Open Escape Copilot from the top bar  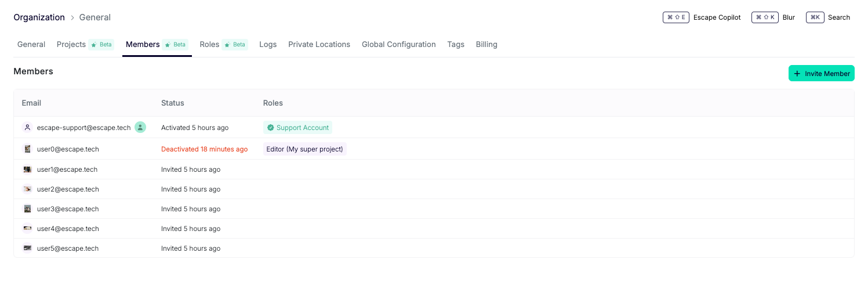(x=717, y=17)
